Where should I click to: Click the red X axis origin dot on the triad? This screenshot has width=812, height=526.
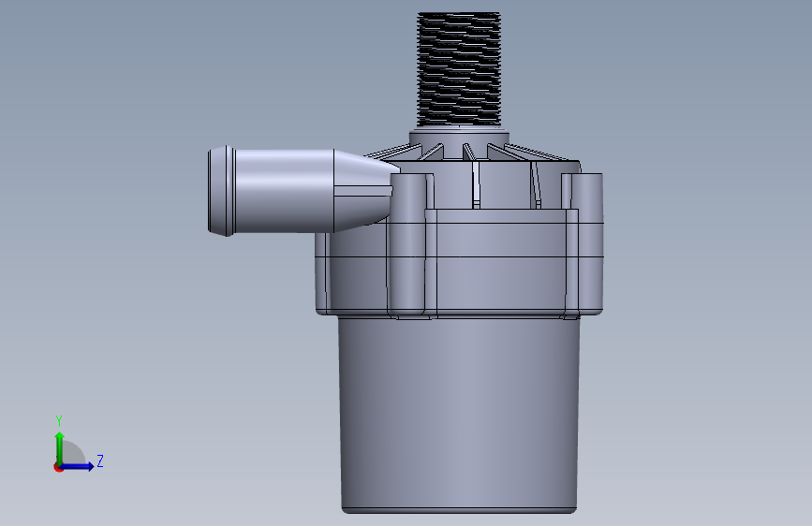[x=58, y=467]
